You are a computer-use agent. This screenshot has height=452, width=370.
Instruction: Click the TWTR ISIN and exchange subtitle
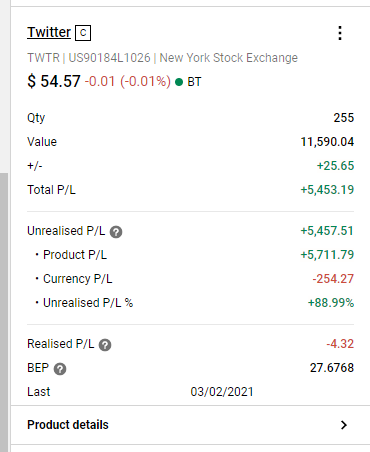click(162, 58)
